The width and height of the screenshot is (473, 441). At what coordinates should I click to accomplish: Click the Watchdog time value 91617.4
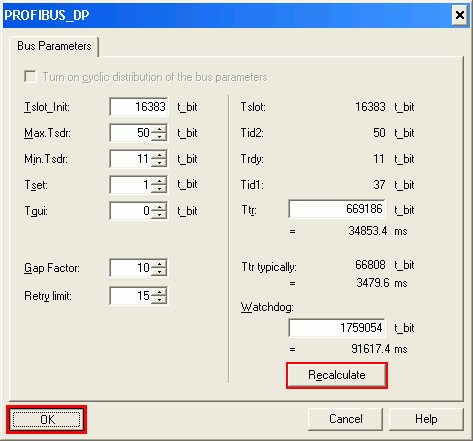[x=371, y=349]
